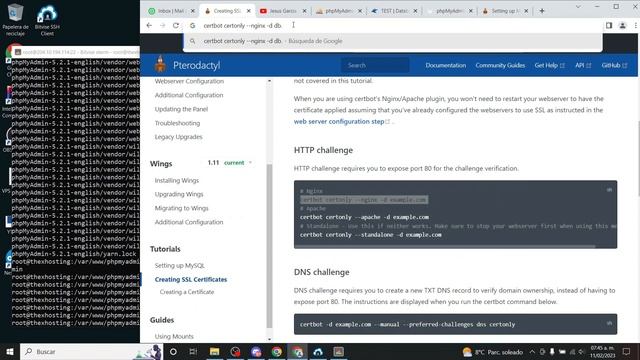Open Installing Wings sidebar link
The width and height of the screenshot is (640, 360).
177,180
